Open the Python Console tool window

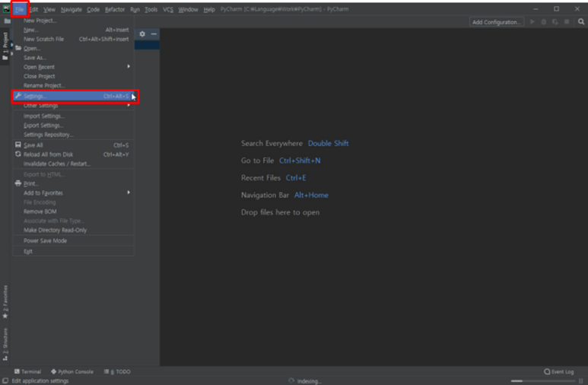[72, 371]
